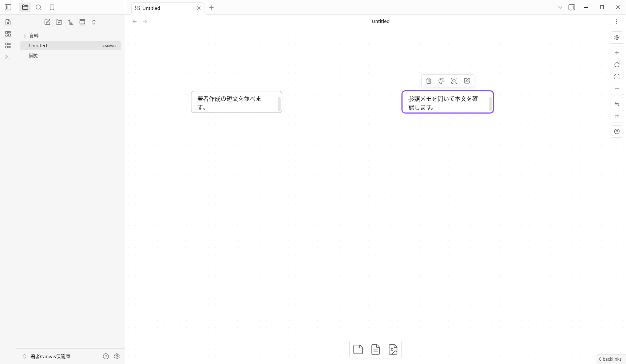This screenshot has width=626, height=364.
Task: Select the Untitled canvas file
Action: 71,45
